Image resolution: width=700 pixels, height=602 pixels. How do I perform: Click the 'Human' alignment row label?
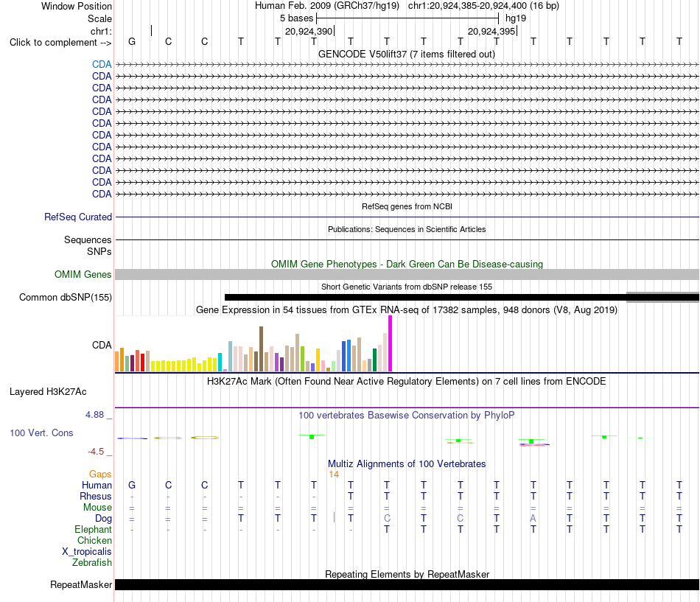tap(97, 486)
